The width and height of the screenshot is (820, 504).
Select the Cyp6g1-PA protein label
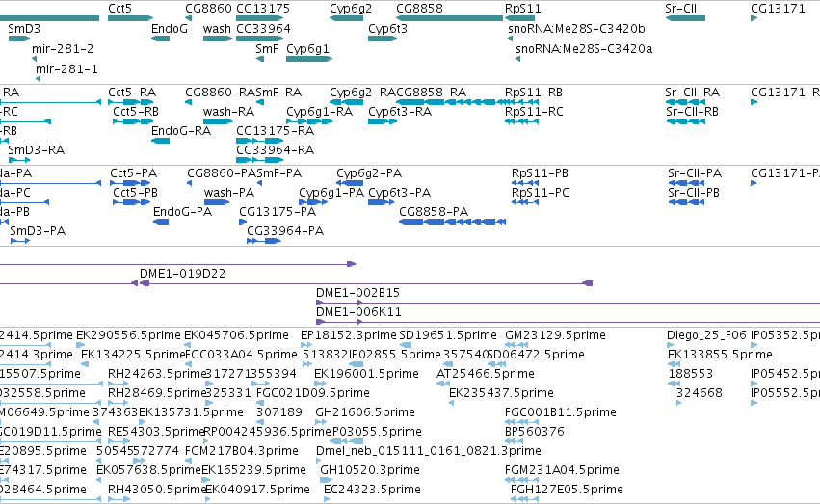[x=331, y=194]
